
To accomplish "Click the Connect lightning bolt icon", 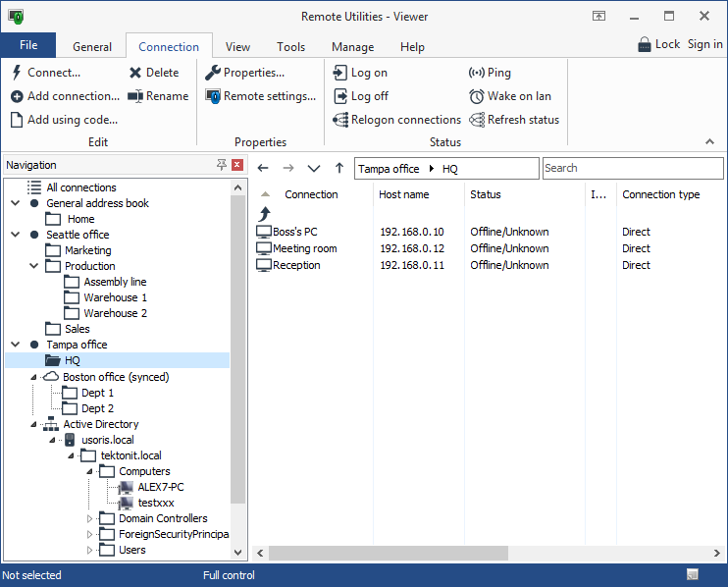I will 17,73.
